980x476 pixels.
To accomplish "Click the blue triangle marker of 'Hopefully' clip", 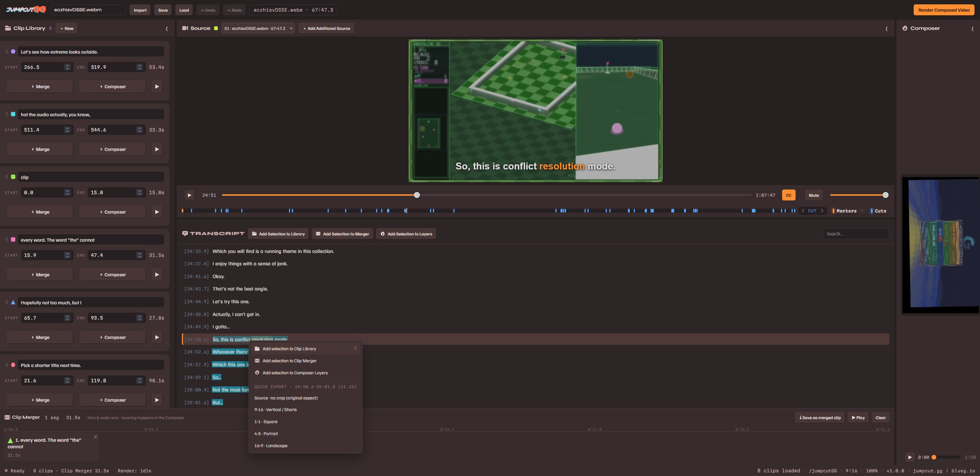I will click(13, 302).
